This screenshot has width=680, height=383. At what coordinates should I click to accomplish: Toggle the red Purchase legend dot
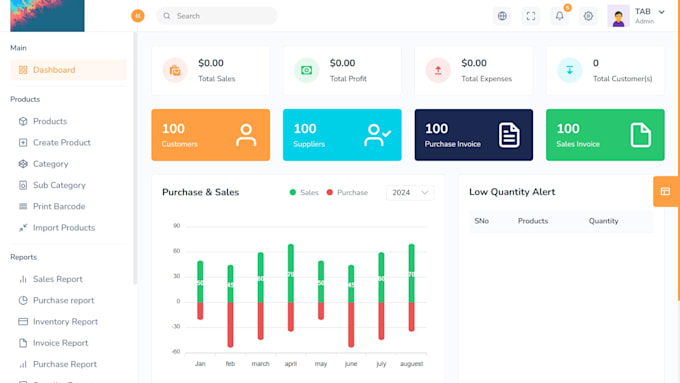coord(330,192)
